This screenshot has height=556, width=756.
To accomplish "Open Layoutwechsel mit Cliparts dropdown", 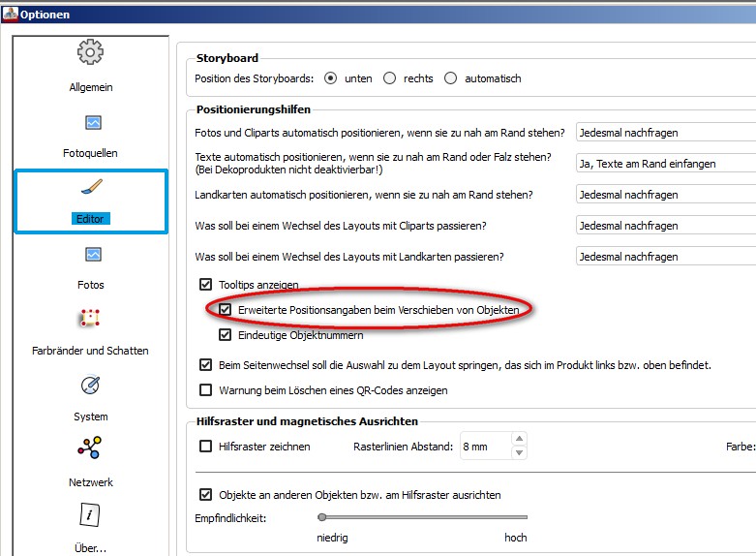I will [x=666, y=226].
